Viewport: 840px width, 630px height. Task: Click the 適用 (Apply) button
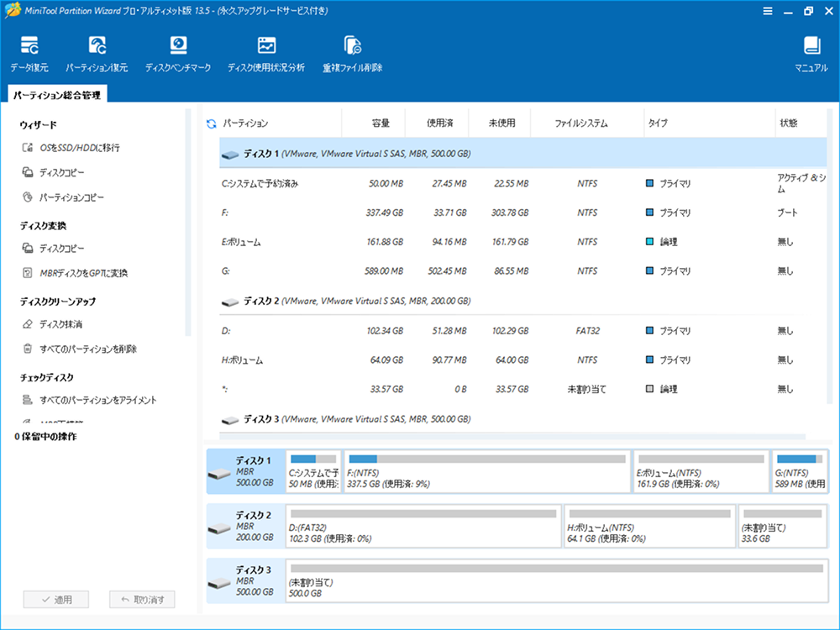point(55,599)
